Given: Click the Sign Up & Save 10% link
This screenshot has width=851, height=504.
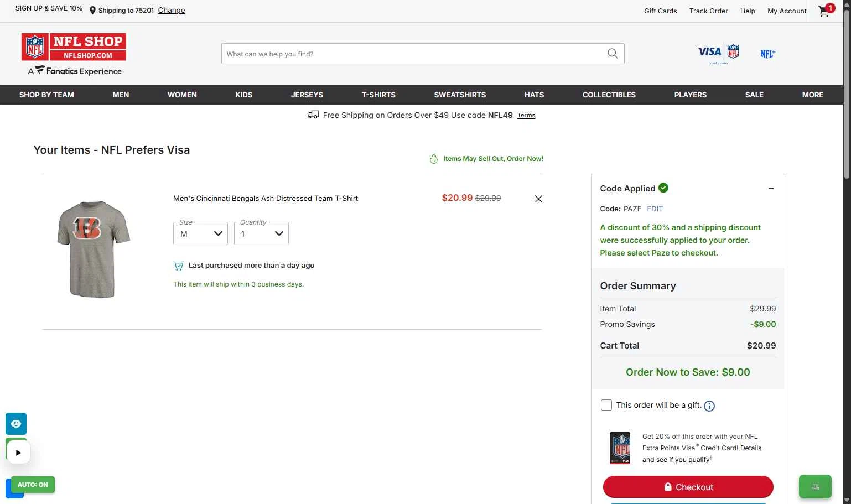Looking at the screenshot, I should coord(49,8).
